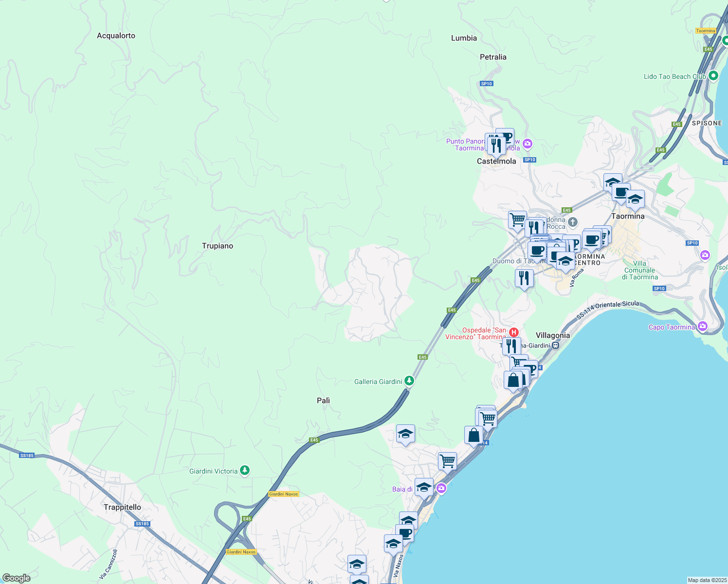Image resolution: width=728 pixels, height=584 pixels.
Task: Select the purple camera marker right of SP10 near Villa Comunale
Action: (705, 255)
